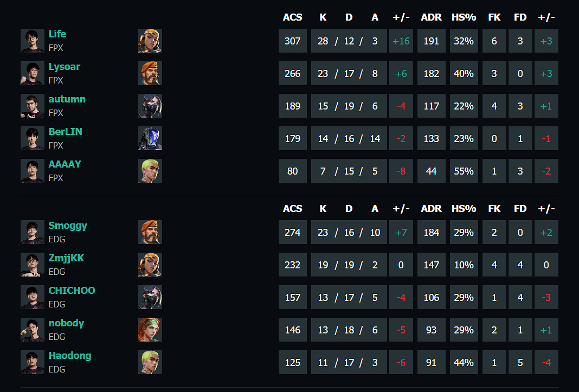Click AAAAY's Gekko agent icon

coord(150,171)
